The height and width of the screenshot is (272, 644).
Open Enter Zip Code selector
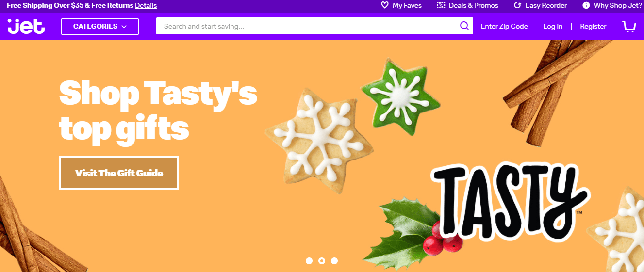504,26
